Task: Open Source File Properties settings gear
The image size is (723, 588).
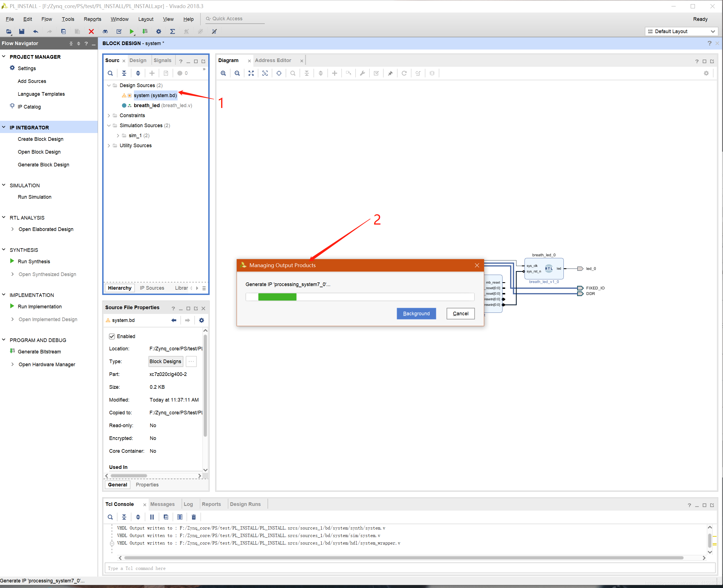Action: point(202,320)
